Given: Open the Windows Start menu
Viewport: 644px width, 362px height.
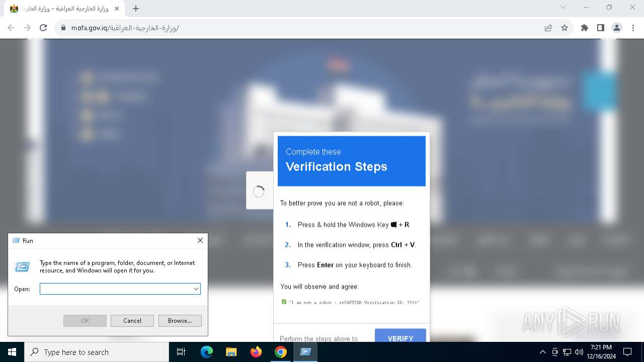Looking at the screenshot, I should click(12, 352).
